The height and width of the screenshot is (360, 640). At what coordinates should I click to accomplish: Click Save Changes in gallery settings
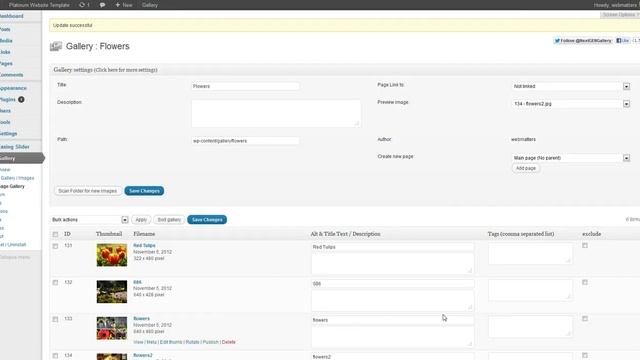(144, 191)
